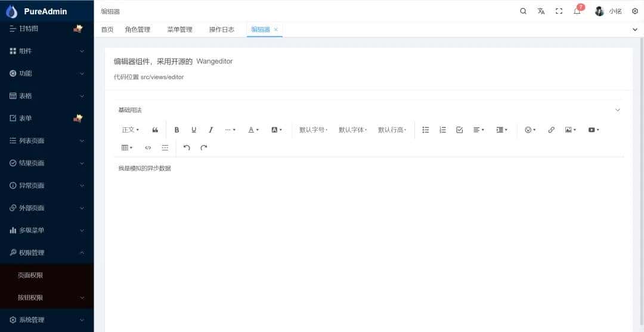The height and width of the screenshot is (332, 644).
Task: Switch to the 菜单管理 tab
Action: click(179, 29)
